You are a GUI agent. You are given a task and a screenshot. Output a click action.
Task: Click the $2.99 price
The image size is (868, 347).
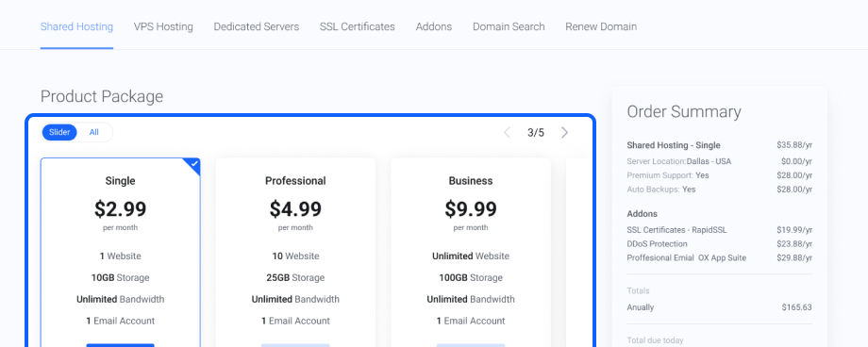(x=120, y=209)
